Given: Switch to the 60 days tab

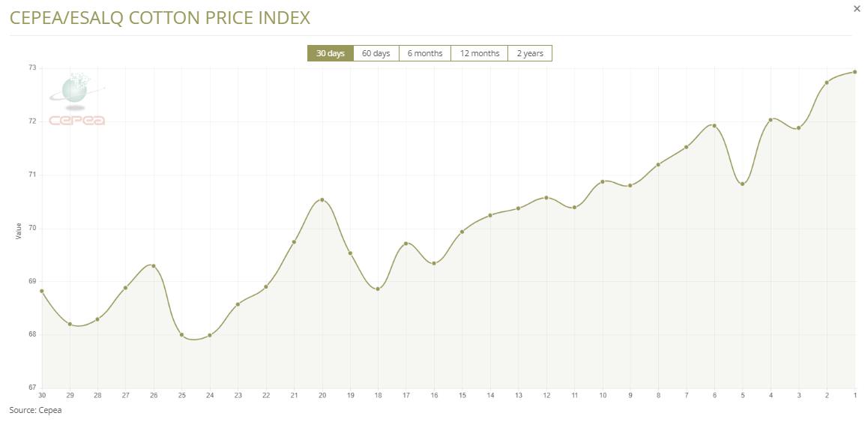Looking at the screenshot, I should (x=376, y=53).
